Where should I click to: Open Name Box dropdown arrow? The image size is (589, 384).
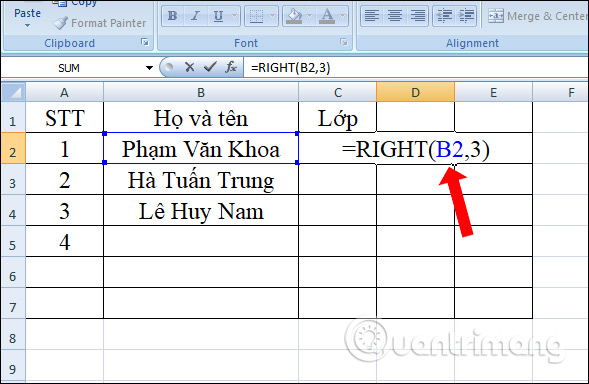coord(150,68)
